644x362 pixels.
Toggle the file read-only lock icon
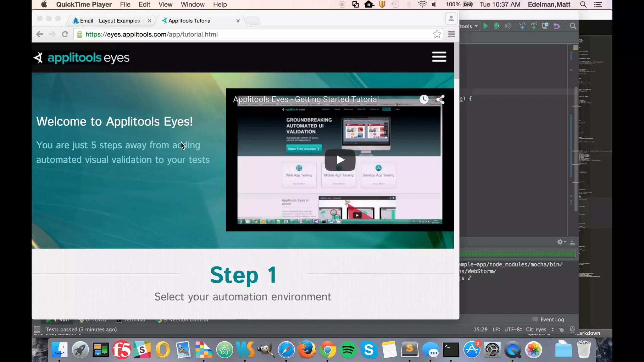click(562, 330)
